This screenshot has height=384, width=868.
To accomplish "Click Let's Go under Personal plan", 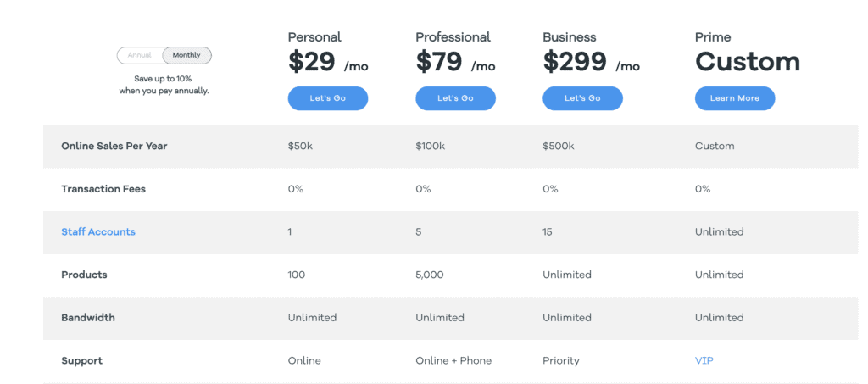I will pos(328,98).
